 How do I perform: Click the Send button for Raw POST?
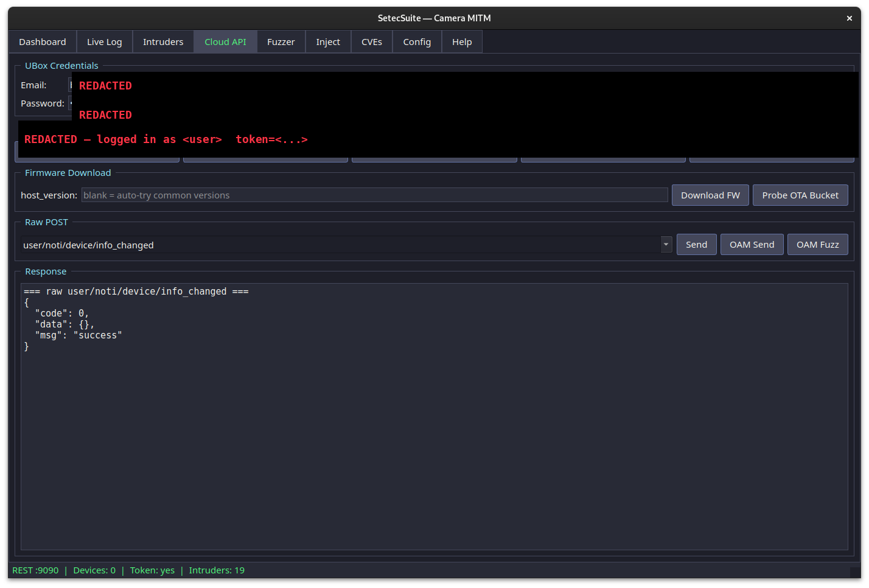tap(696, 244)
